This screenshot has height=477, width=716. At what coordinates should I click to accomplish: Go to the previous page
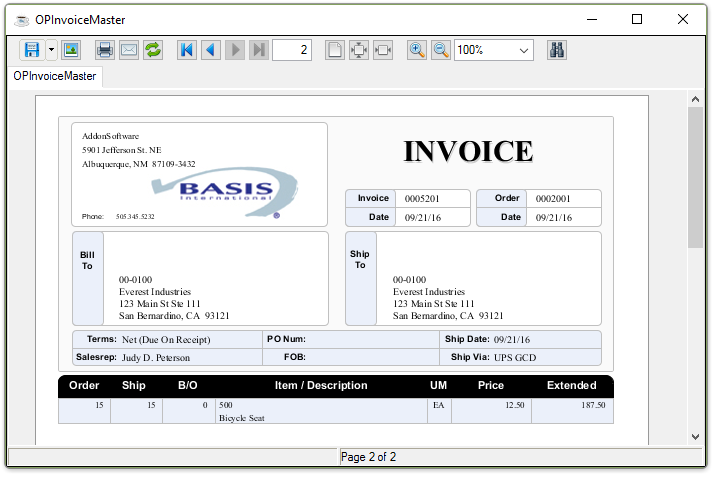(x=211, y=50)
